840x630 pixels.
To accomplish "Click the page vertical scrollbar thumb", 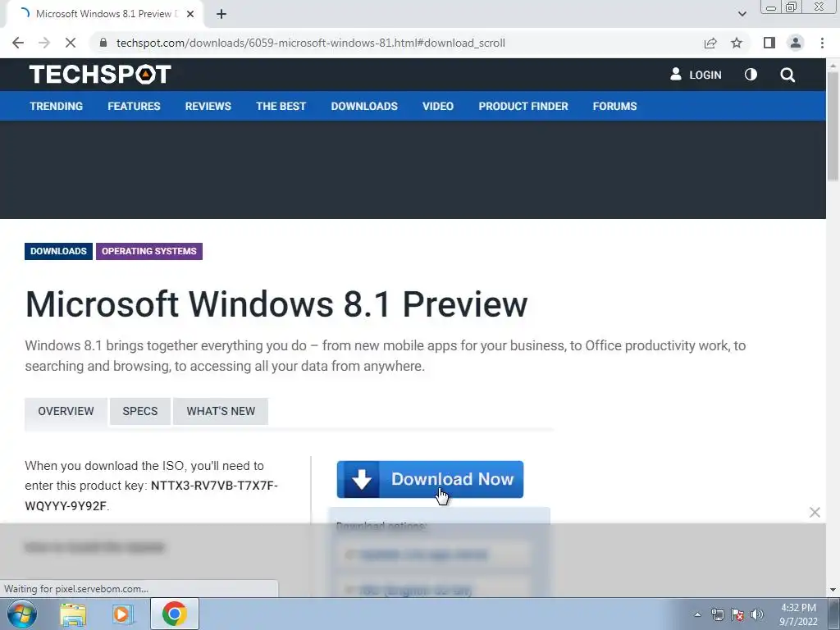I will point(833,126).
